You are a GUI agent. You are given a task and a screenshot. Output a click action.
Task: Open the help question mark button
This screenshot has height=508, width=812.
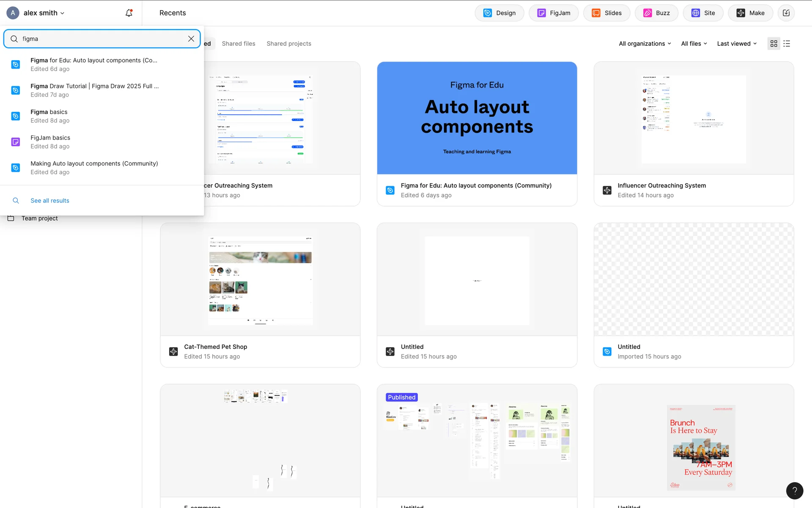coord(794,491)
